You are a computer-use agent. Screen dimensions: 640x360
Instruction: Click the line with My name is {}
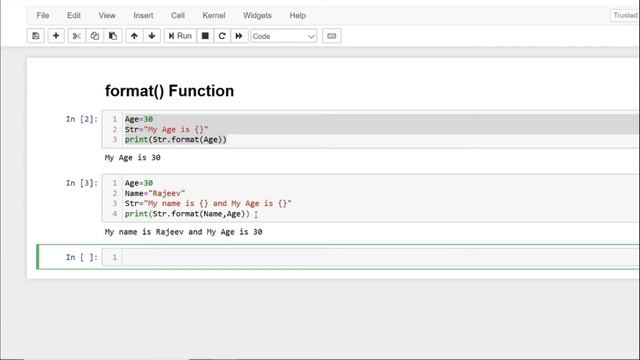pos(208,203)
